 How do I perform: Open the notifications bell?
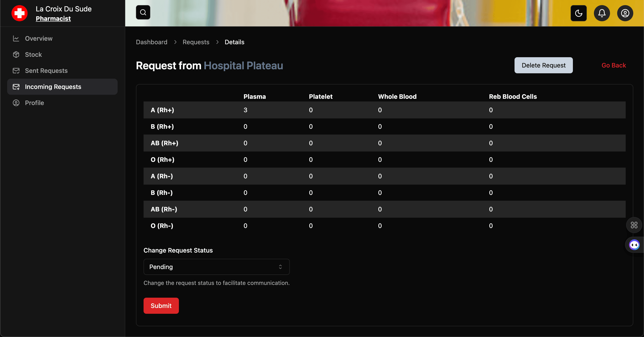(x=602, y=13)
